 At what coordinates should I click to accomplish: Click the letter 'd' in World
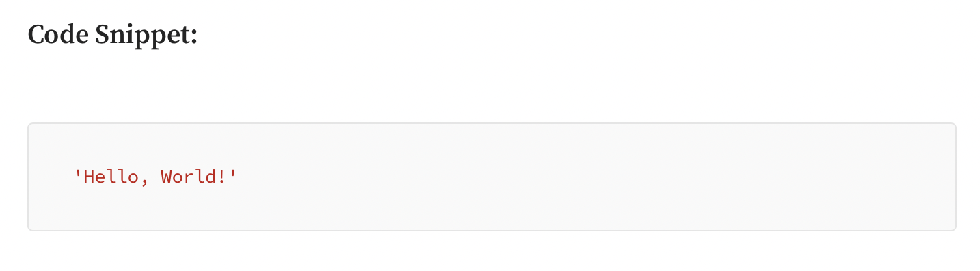point(210,177)
